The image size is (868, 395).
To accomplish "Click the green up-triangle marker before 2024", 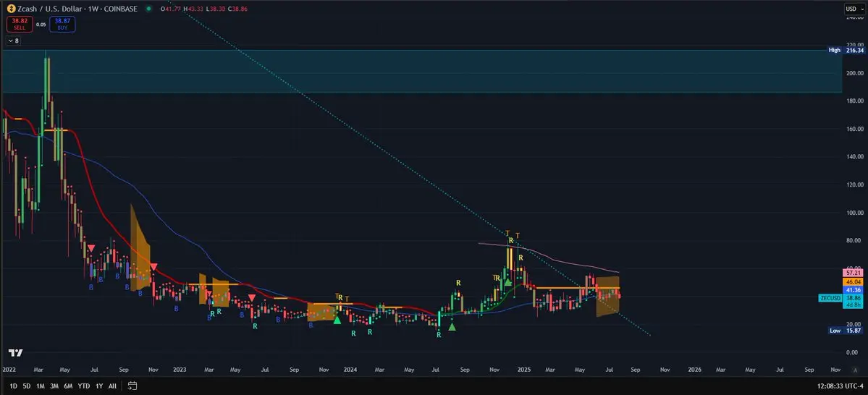I will (x=337, y=320).
